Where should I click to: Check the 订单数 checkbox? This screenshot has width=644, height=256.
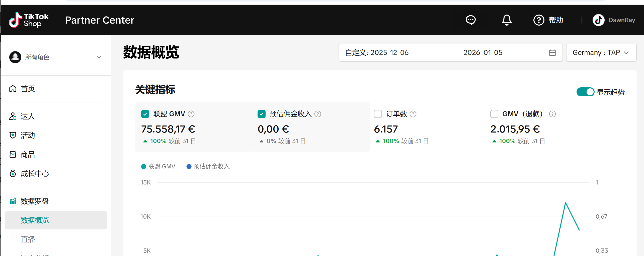(x=378, y=114)
